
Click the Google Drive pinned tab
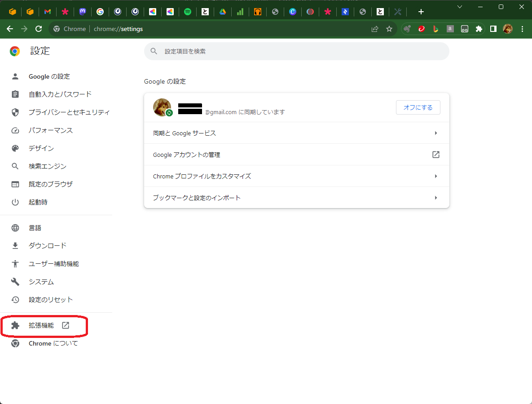223,11
